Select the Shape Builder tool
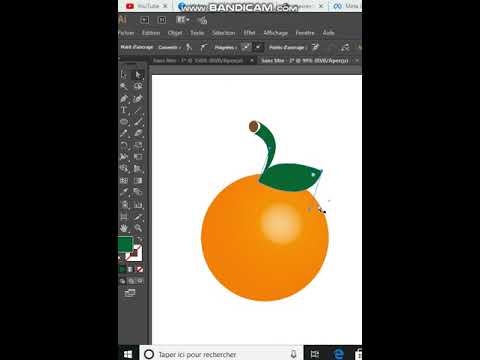Image resolution: width=480 pixels, height=360 pixels. click(x=124, y=168)
